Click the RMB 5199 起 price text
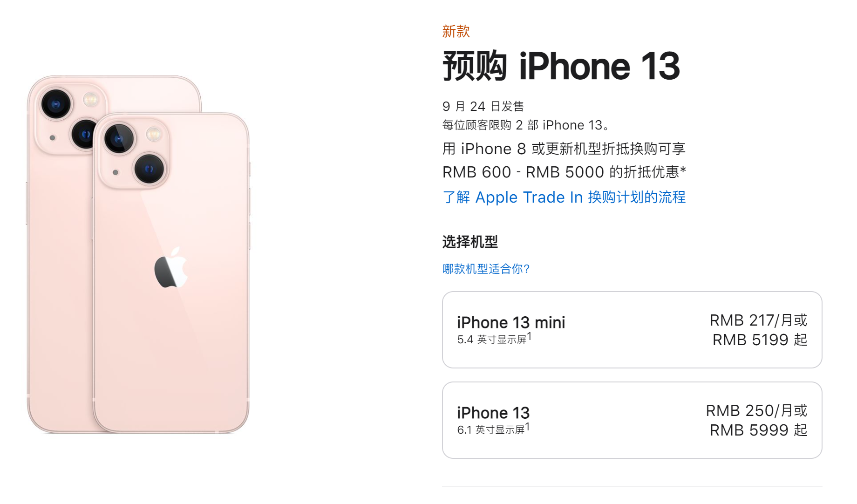The image size is (857, 504). click(760, 340)
